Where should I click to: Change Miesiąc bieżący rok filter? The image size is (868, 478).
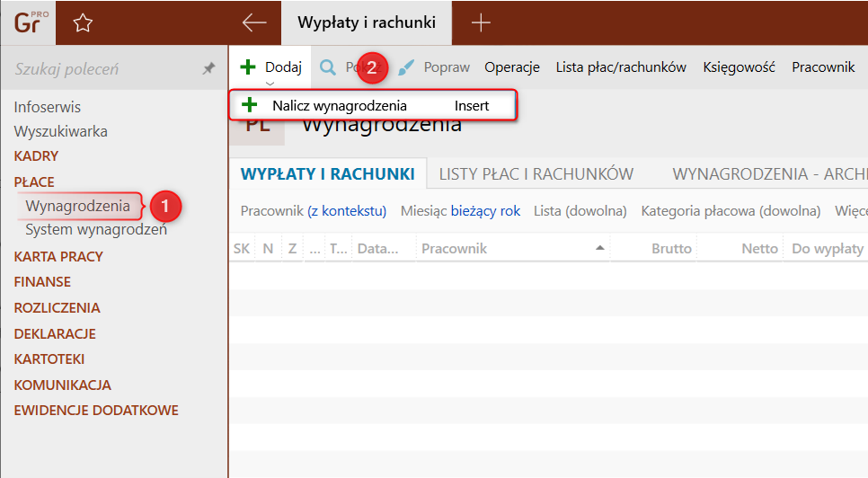pos(461,211)
